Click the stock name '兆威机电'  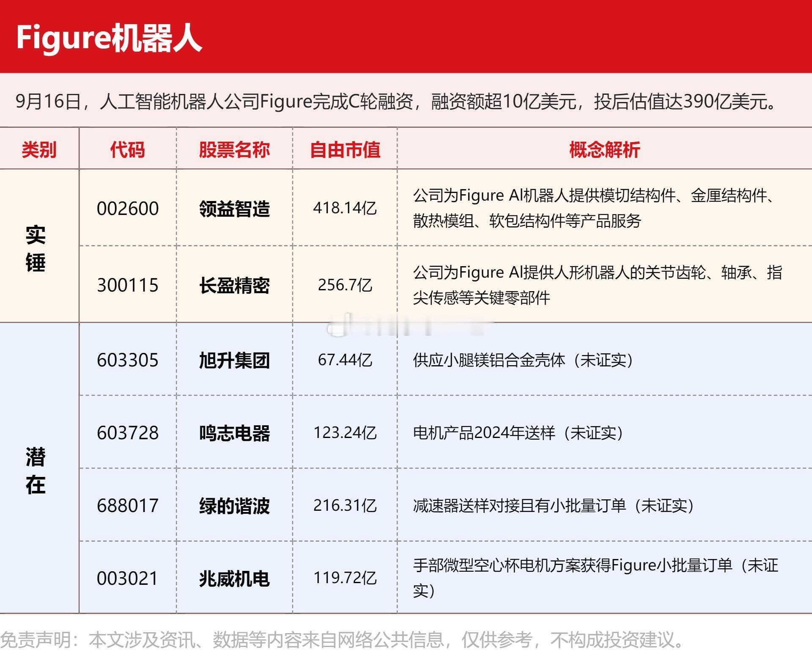pos(234,578)
